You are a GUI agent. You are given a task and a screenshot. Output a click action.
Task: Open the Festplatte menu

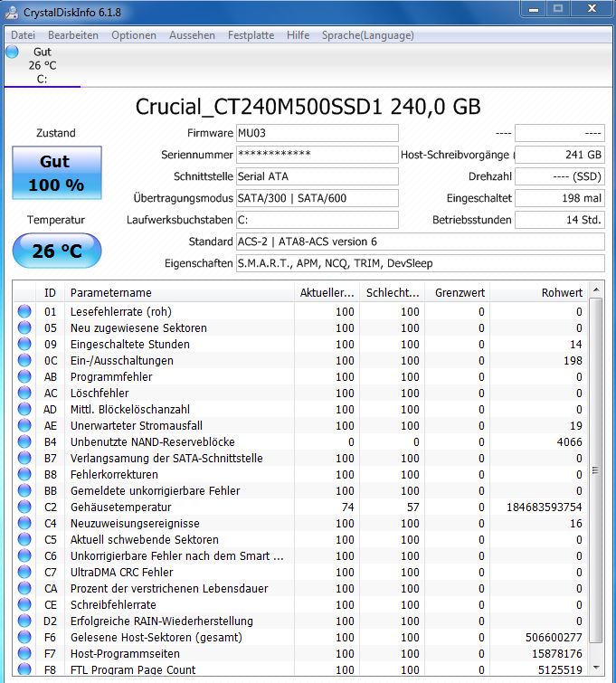pyautogui.click(x=251, y=35)
